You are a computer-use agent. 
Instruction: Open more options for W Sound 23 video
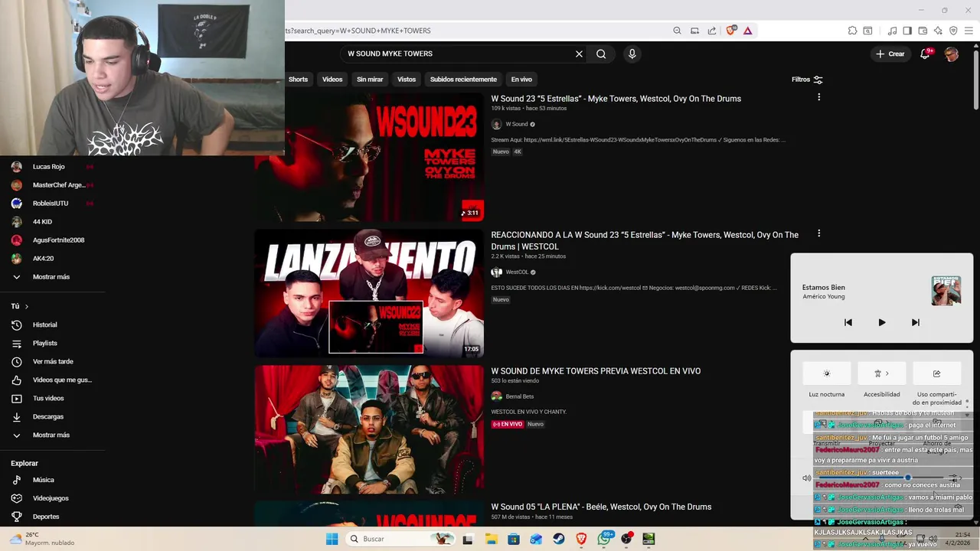click(x=818, y=97)
